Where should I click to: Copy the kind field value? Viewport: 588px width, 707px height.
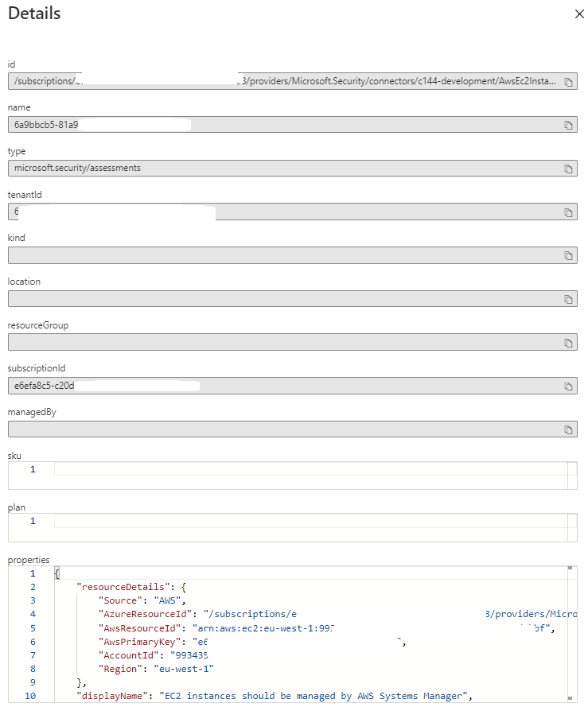pyautogui.click(x=568, y=256)
